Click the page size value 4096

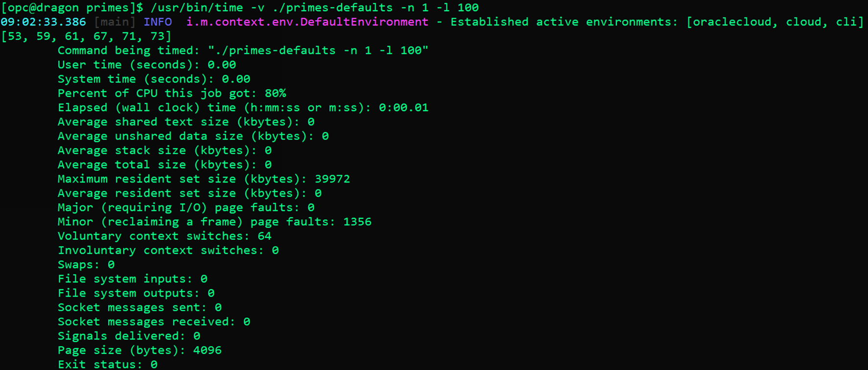207,350
